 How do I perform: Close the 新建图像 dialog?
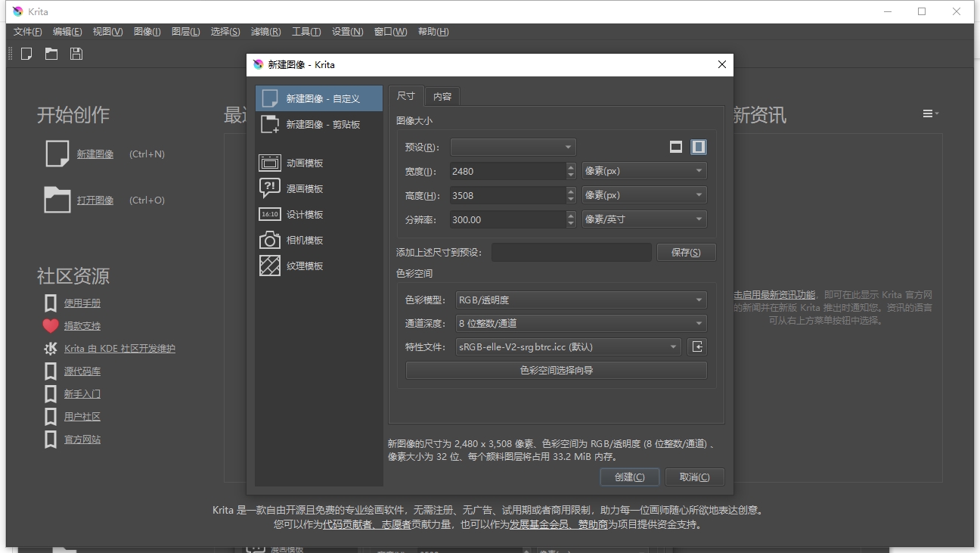pos(721,64)
